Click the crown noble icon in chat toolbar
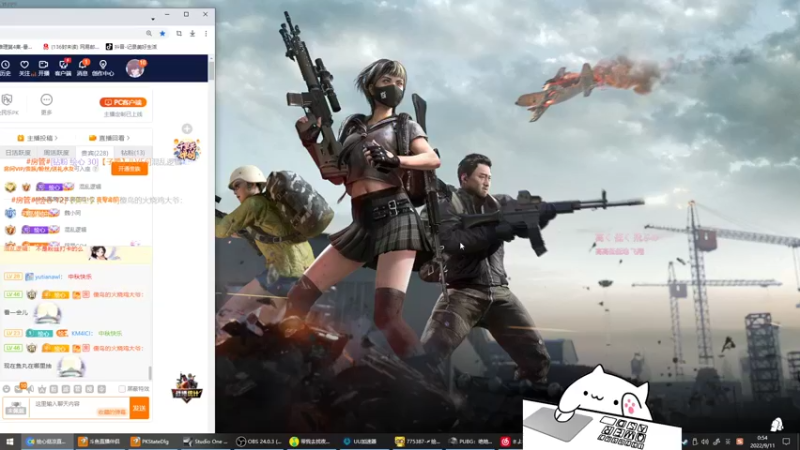Screen dimensions: 800x450 pos(42,389)
